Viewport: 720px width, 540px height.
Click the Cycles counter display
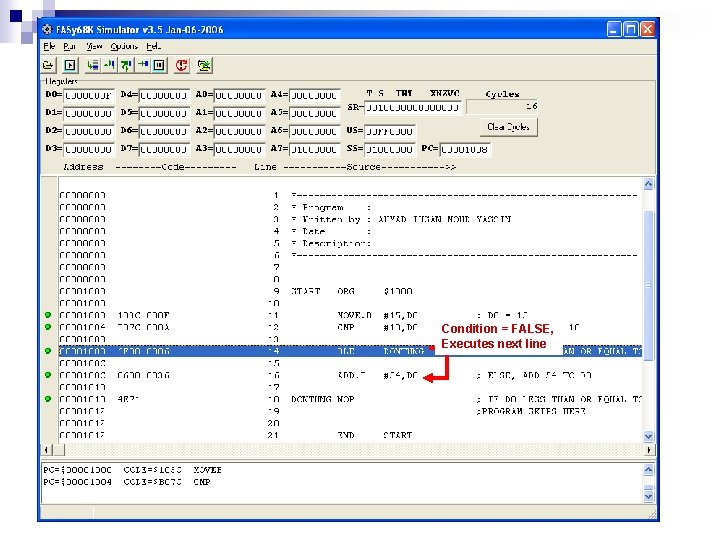click(502, 107)
